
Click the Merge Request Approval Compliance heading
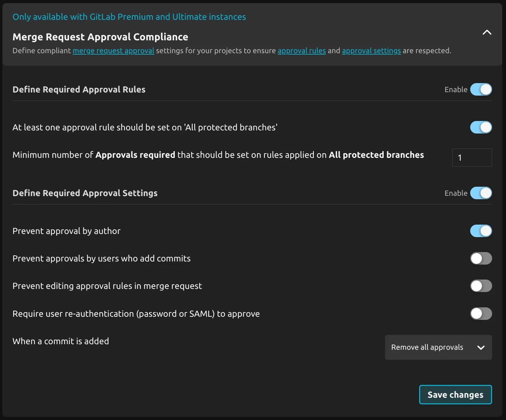100,37
